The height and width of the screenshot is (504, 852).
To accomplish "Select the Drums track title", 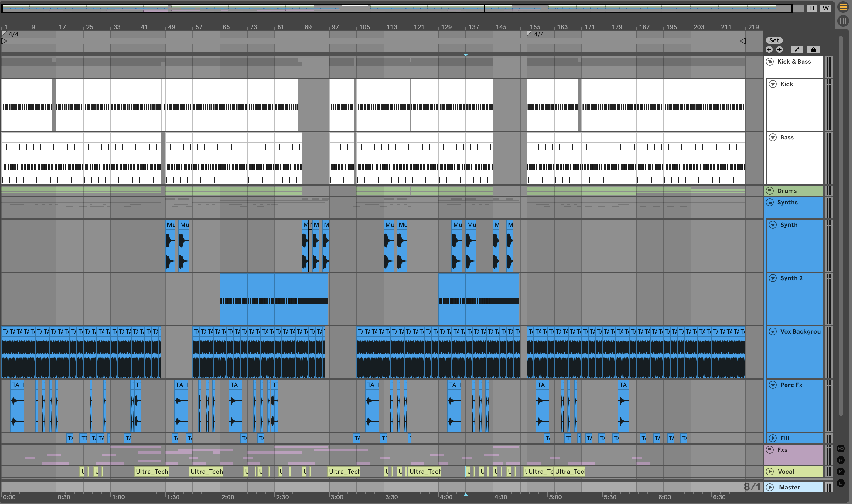I will tap(787, 191).
